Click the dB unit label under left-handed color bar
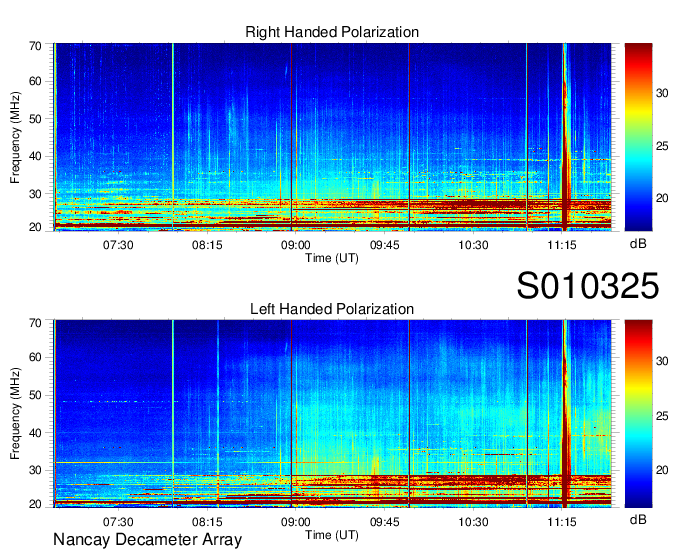 tap(638, 519)
